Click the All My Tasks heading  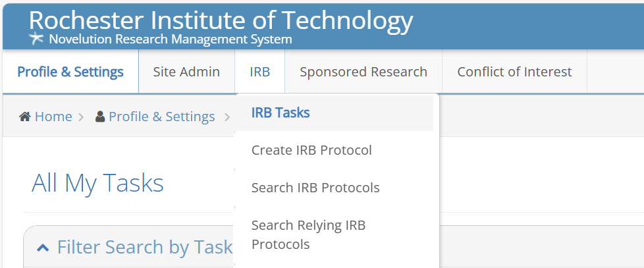[x=97, y=183]
